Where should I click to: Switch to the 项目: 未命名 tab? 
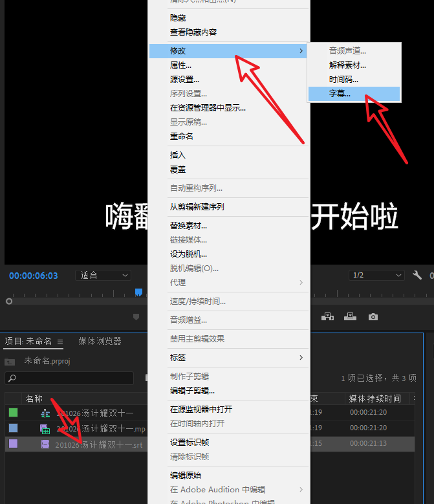(x=28, y=341)
